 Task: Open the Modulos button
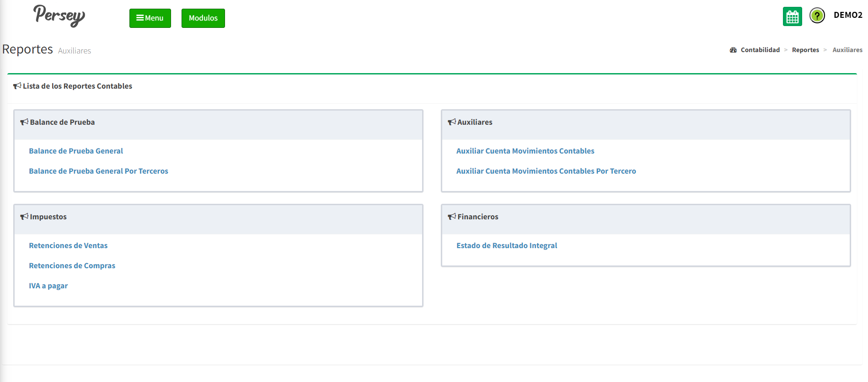(203, 18)
